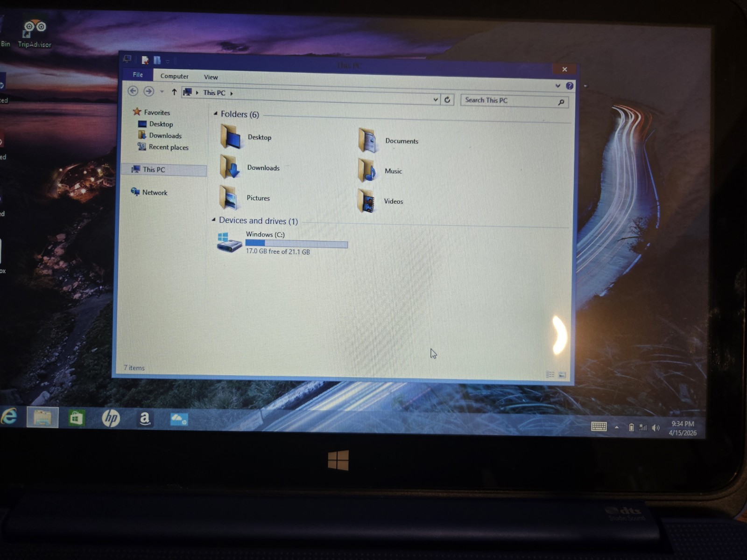Switch to Details view in the status bar
Viewport: 747px width, 560px height.
[550, 374]
